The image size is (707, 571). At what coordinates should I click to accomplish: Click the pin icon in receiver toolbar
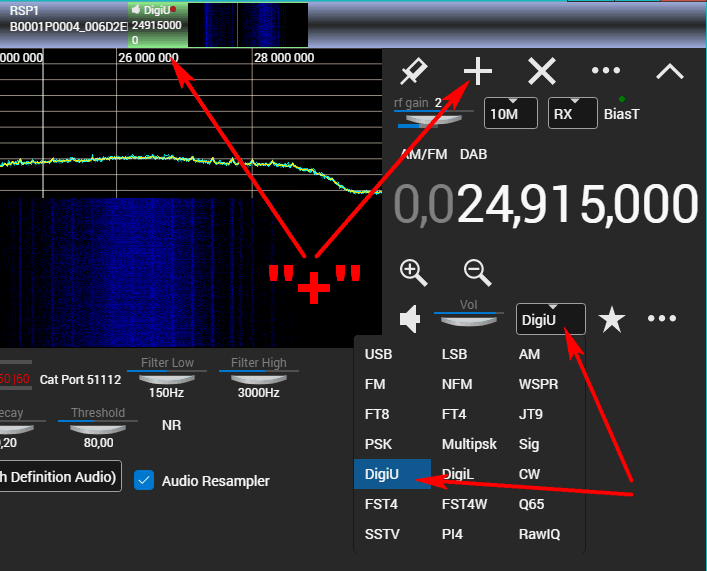click(412, 72)
